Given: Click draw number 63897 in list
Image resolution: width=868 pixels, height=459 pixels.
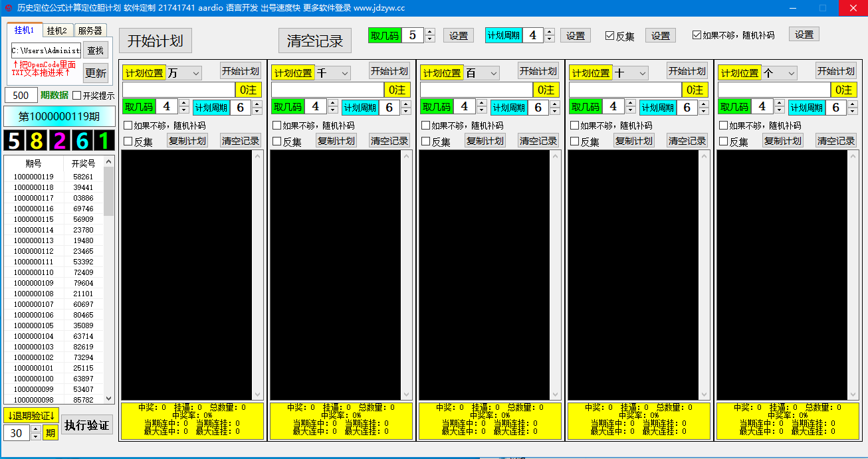Looking at the screenshot, I should coord(83,379).
